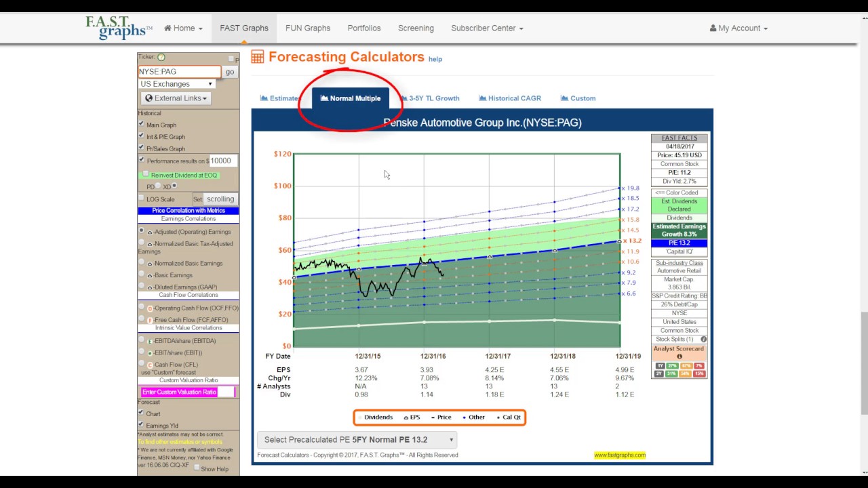Open the My Account dropdown
The width and height of the screenshot is (868, 488).
[738, 28]
